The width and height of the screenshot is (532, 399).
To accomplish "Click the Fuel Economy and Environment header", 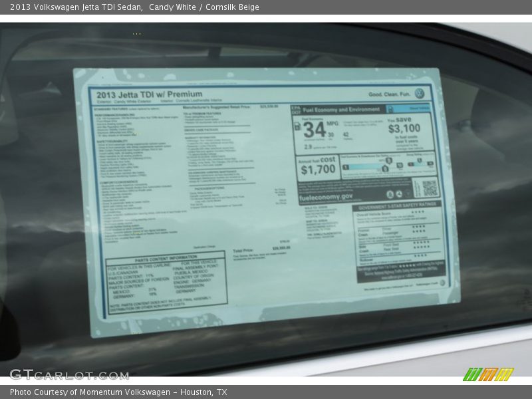I will (x=340, y=109).
